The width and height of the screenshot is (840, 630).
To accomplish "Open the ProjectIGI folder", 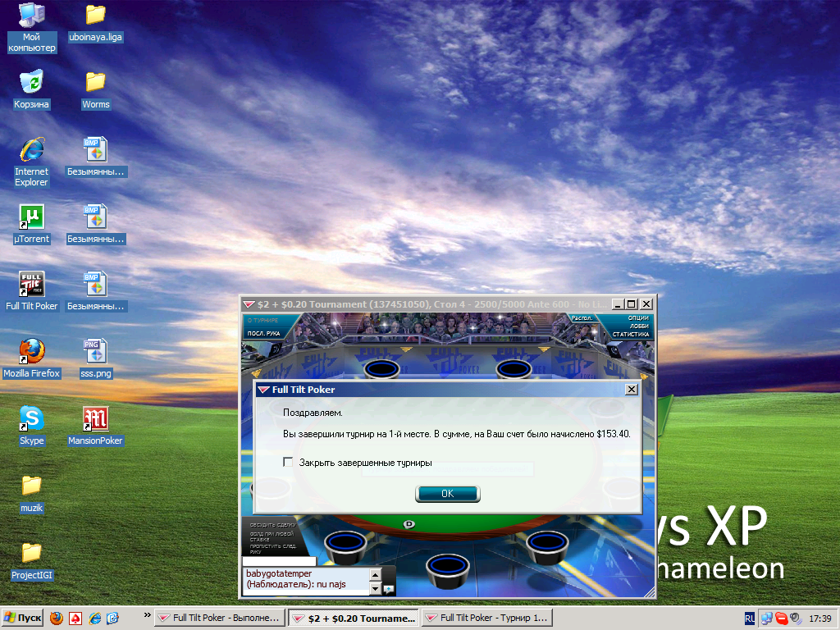I will tap(32, 560).
